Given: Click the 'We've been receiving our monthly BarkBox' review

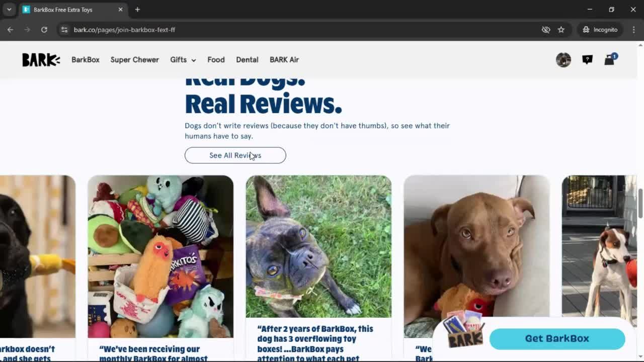Looking at the screenshot, I should point(153,353).
